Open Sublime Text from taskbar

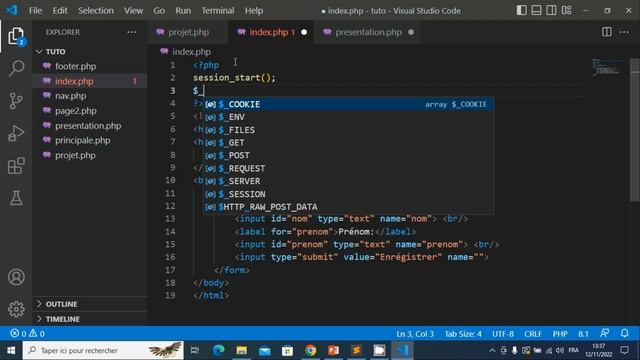356,350
